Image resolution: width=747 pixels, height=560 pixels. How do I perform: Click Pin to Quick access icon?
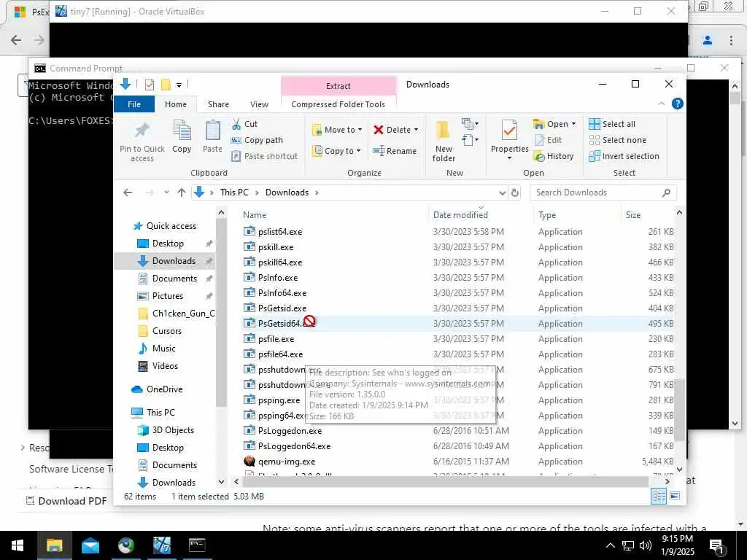coord(142,131)
